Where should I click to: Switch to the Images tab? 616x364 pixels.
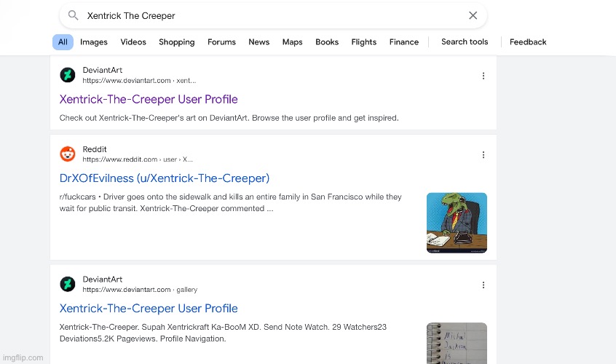94,42
